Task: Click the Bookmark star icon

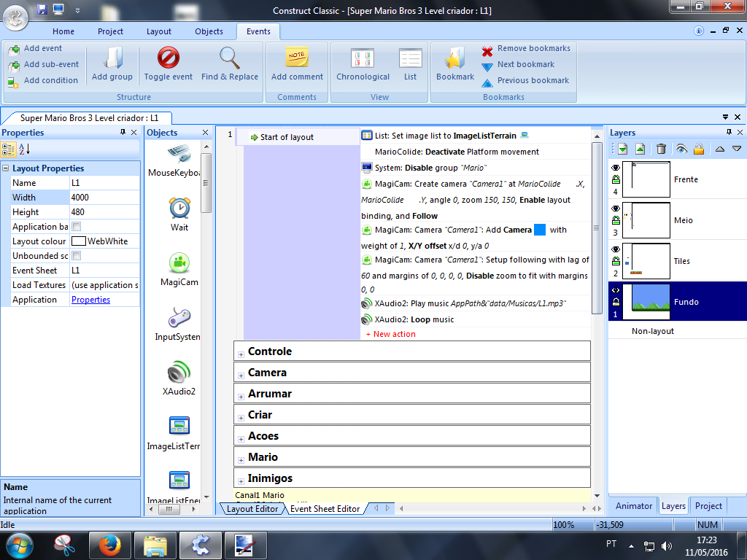Action: point(454,58)
